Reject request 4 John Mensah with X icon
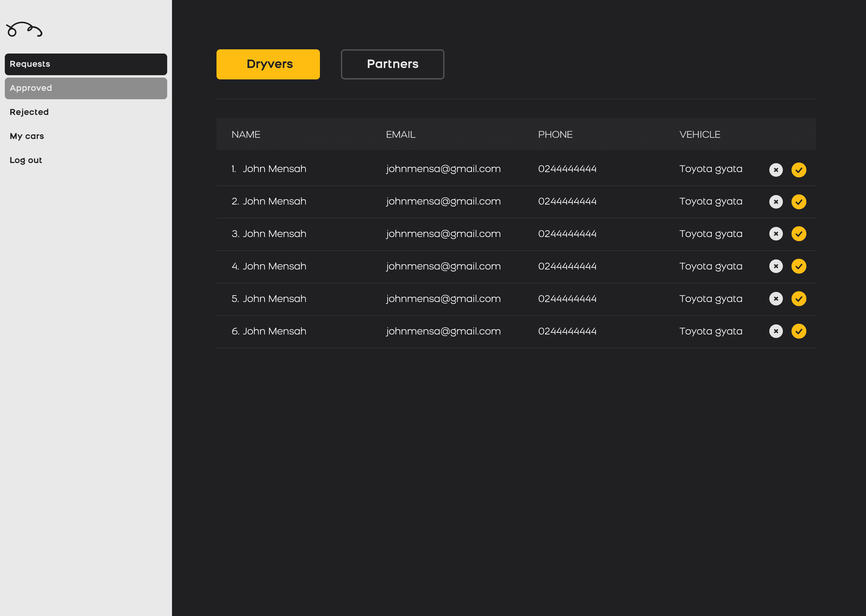This screenshot has height=616, width=866. point(776,266)
